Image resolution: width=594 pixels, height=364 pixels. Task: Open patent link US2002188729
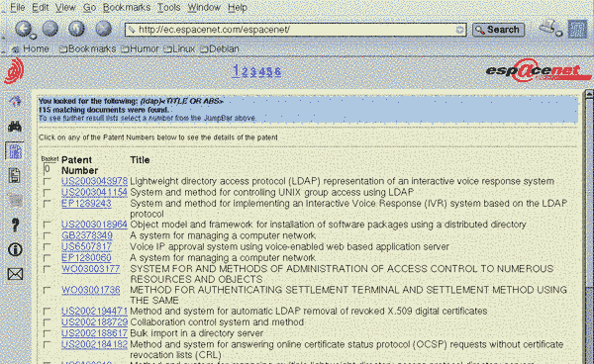tap(94, 322)
